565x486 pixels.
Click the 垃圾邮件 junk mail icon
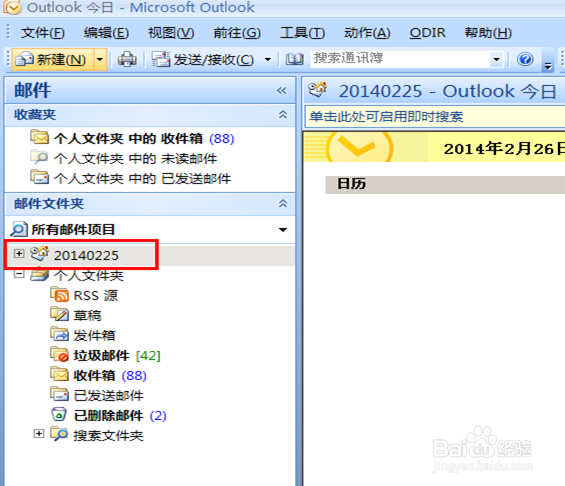(59, 355)
